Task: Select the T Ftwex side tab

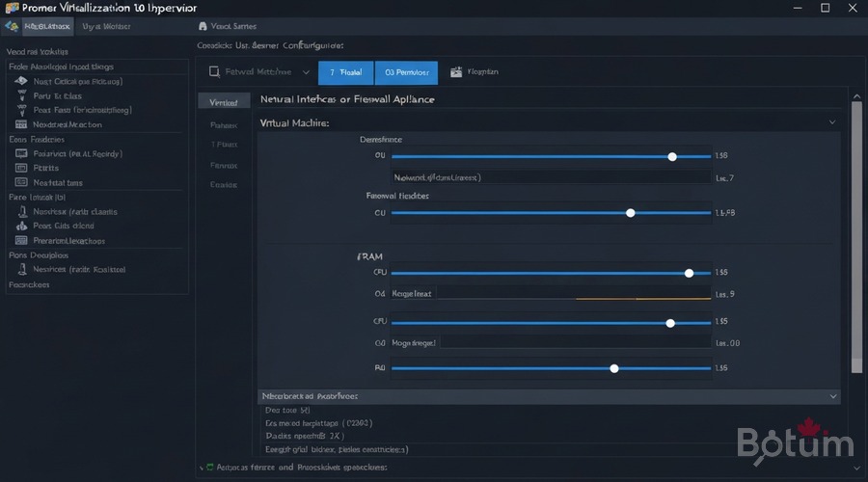Action: tap(224, 145)
